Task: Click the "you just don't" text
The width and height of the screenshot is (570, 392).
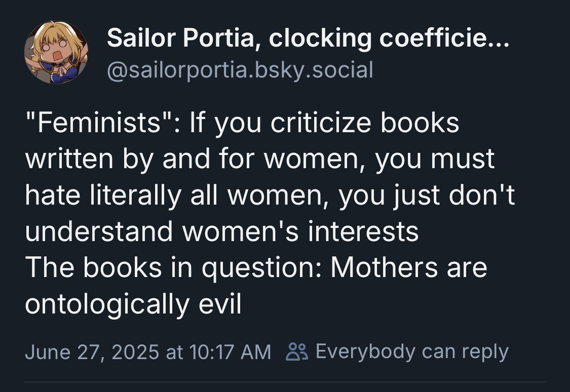Action: [x=427, y=195]
